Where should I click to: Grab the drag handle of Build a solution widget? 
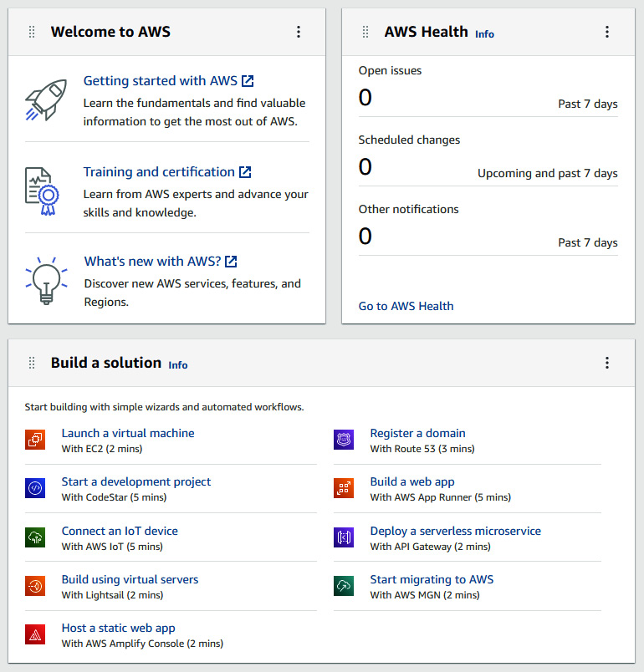pyautogui.click(x=32, y=363)
